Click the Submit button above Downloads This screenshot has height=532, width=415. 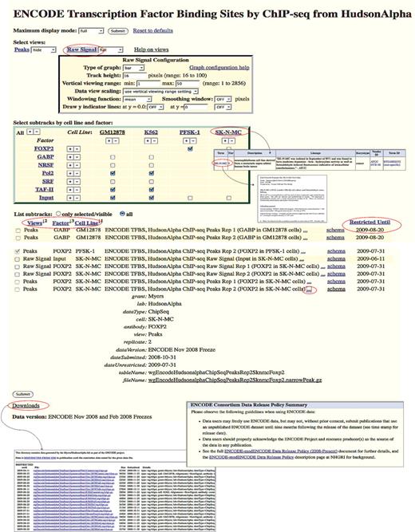(23, 394)
